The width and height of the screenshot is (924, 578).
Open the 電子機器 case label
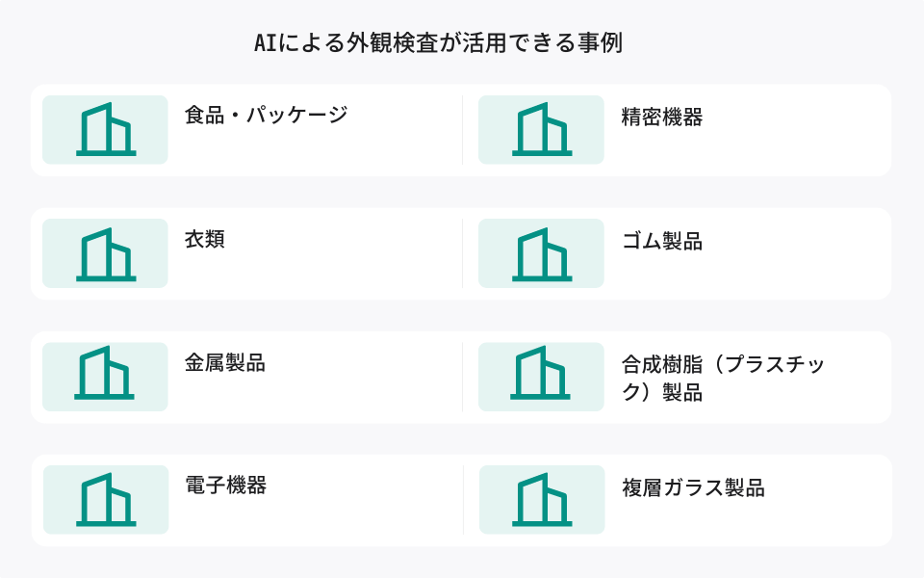(x=225, y=485)
